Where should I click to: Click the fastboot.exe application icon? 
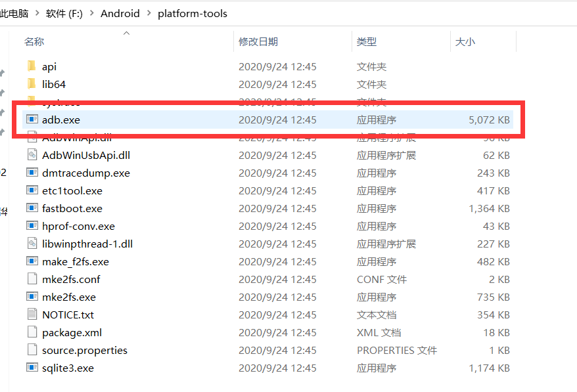32,207
